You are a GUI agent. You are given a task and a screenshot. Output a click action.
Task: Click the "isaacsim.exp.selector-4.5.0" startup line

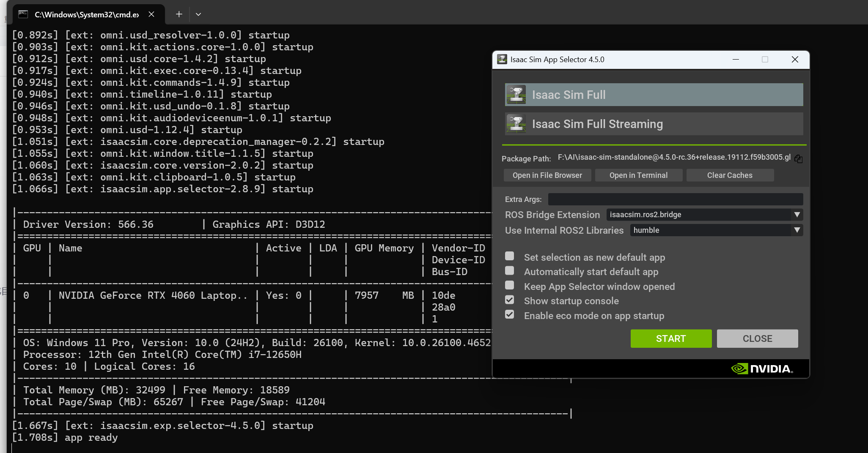163,426
